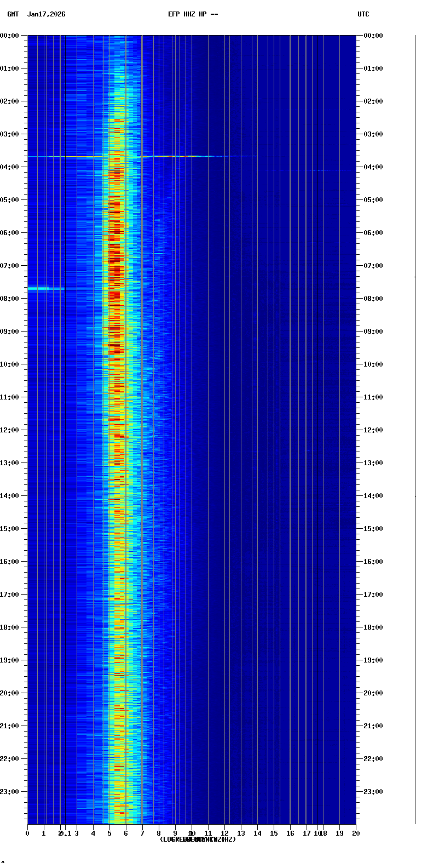Click the horizontal broadband streak before 04:00
The width and height of the screenshot is (439, 868).
pos(181,156)
